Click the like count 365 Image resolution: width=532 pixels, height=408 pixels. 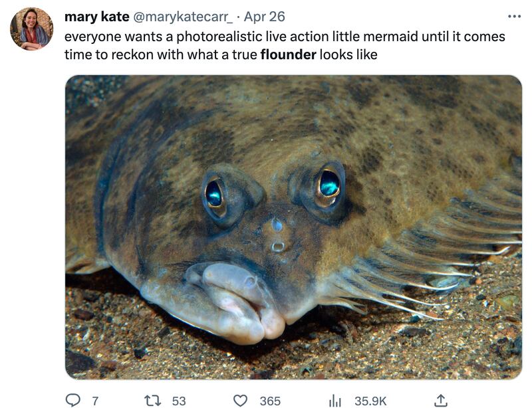[x=270, y=401]
